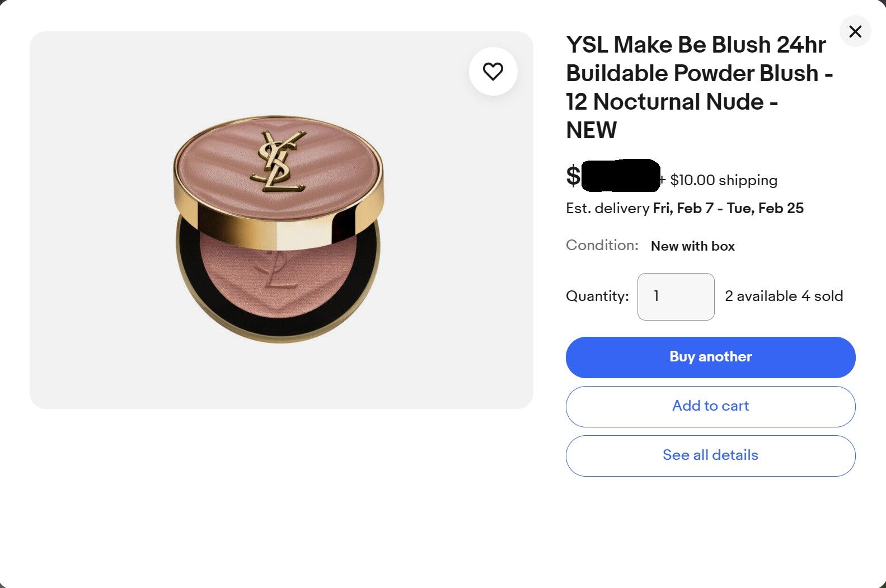Dismiss the listing overlay with the X
Viewport: 886px width, 588px height.
[855, 31]
